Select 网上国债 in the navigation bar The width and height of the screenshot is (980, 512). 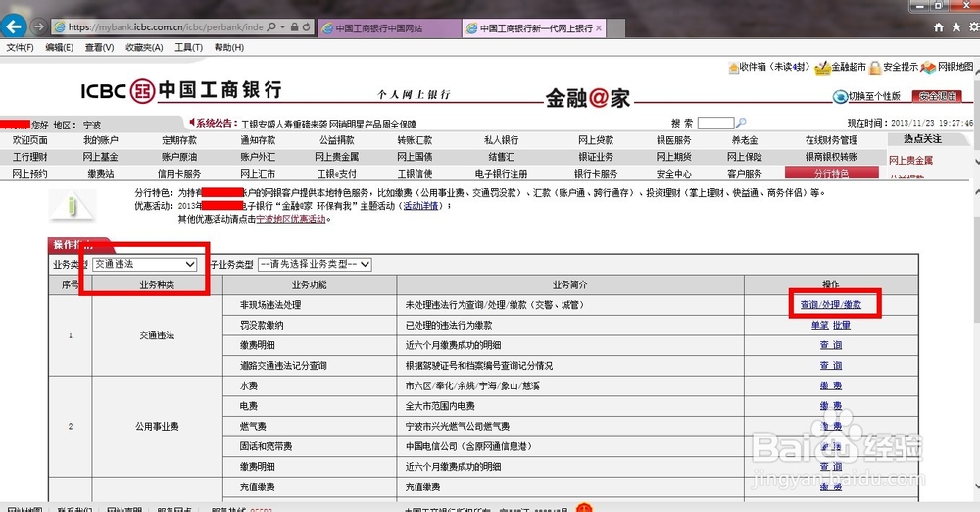coord(415,157)
